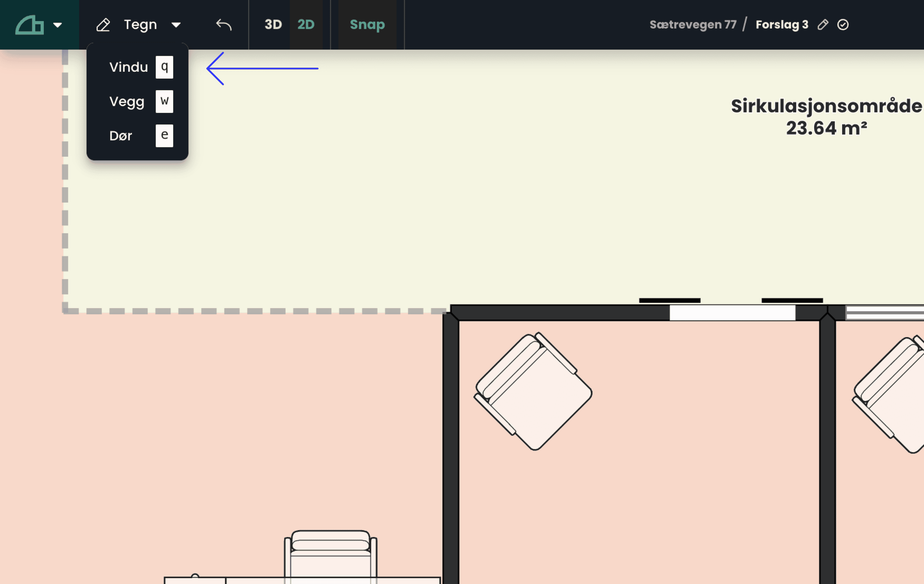The width and height of the screenshot is (924, 584).
Task: Click the undo arrow icon
Action: pos(224,25)
